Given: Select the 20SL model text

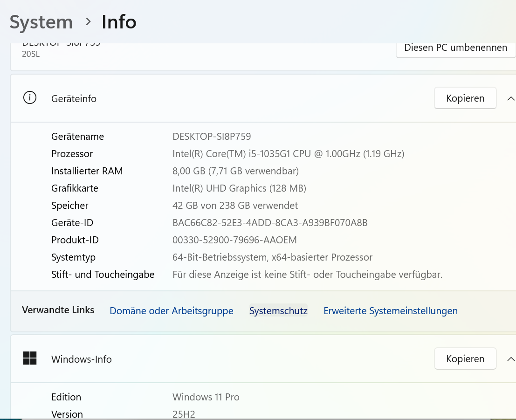Looking at the screenshot, I should pyautogui.click(x=31, y=54).
